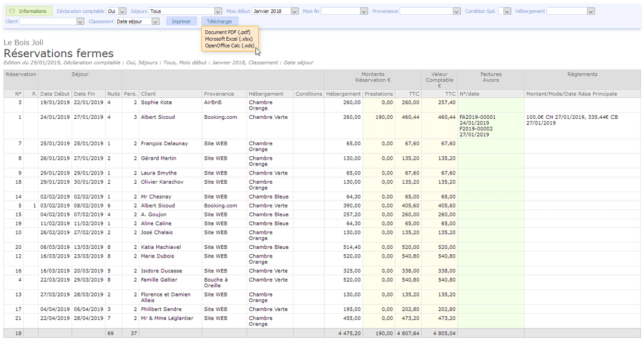Click the Télécharger button

coord(220,21)
